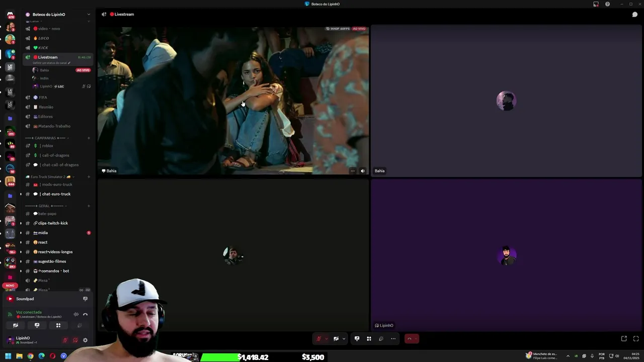644x362 pixels.
Task: Add channel to GERAL category plus icon
Action: pos(89,206)
